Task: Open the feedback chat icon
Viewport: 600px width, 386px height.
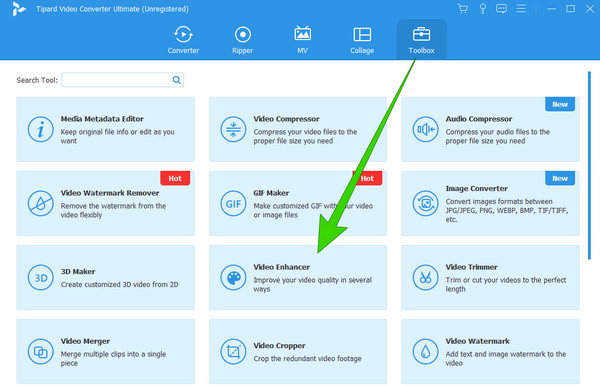Action: (501, 8)
